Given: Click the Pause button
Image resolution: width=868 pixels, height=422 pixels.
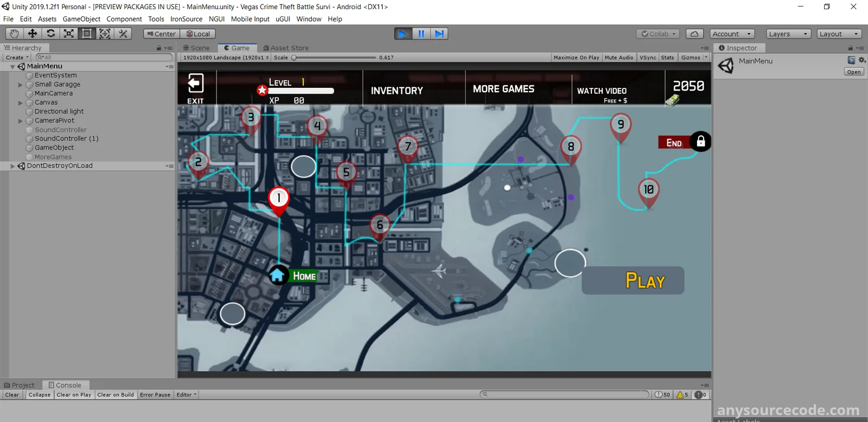Looking at the screenshot, I should [421, 34].
